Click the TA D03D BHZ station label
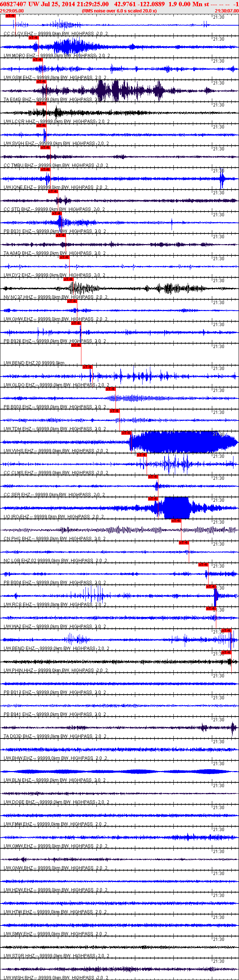Viewport: 239px width, 980px height. [18, 736]
